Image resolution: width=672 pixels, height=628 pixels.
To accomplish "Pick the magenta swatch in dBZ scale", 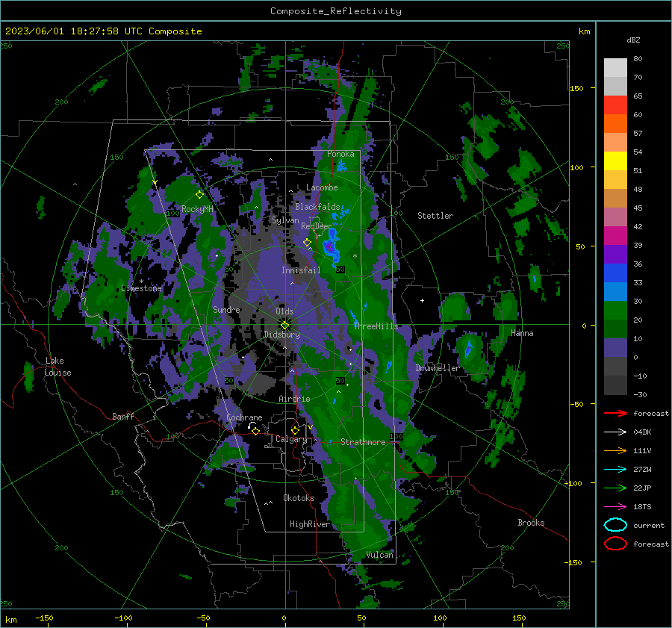I will click(615, 236).
